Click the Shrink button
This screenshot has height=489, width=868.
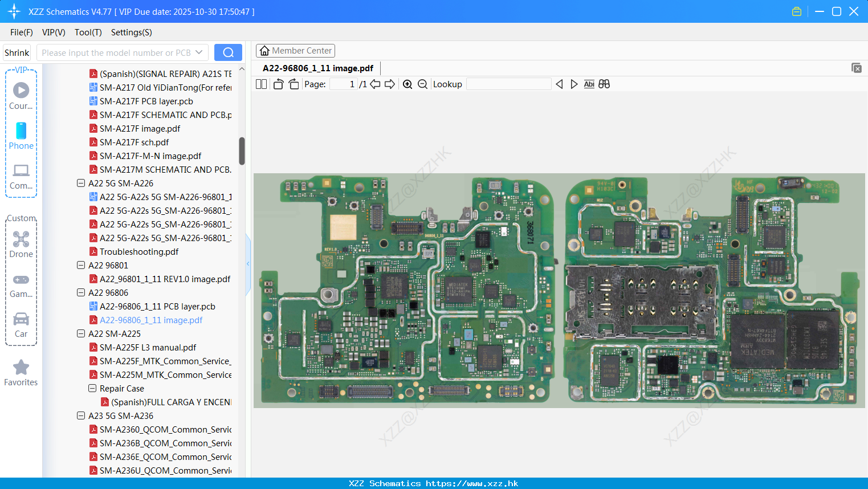(17, 52)
